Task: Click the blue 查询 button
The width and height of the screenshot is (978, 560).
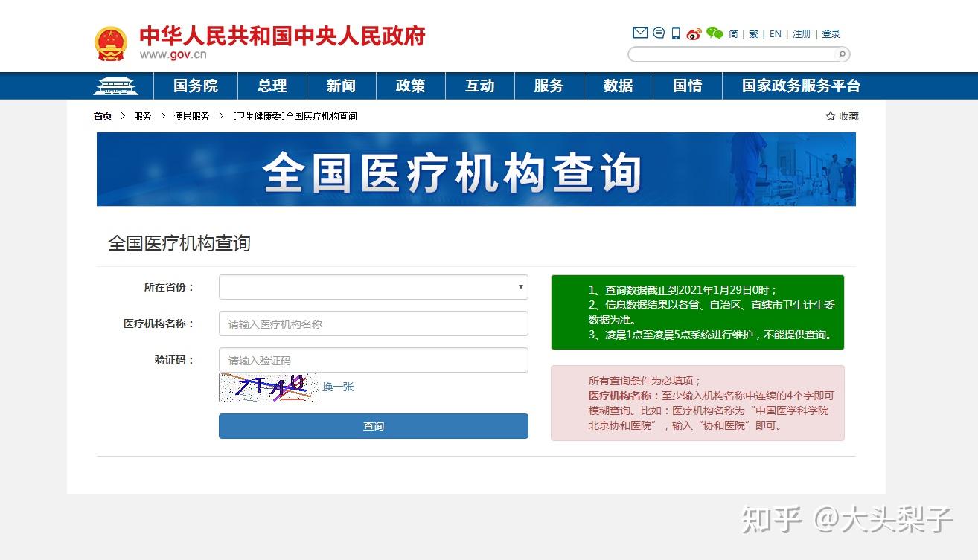Action: [374, 426]
